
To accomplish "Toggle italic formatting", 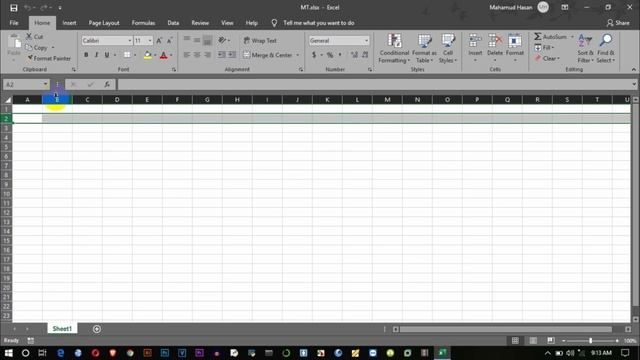I will pyautogui.click(x=96, y=55).
